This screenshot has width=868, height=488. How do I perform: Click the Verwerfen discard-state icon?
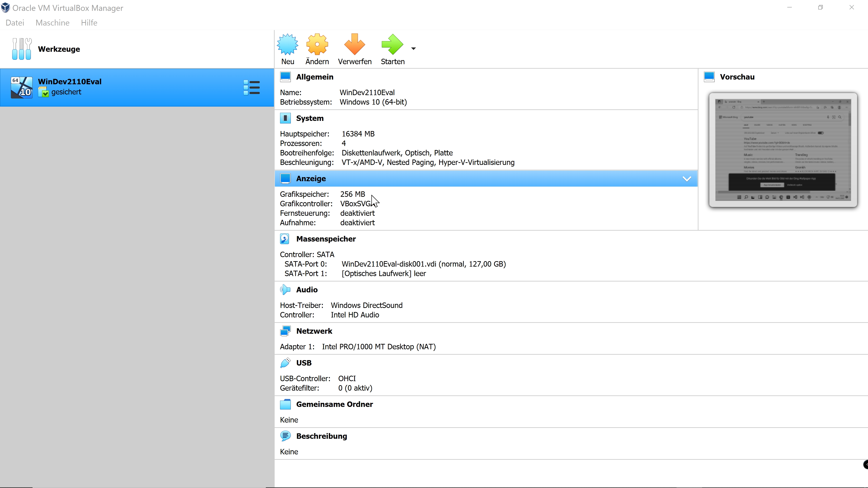(x=354, y=45)
